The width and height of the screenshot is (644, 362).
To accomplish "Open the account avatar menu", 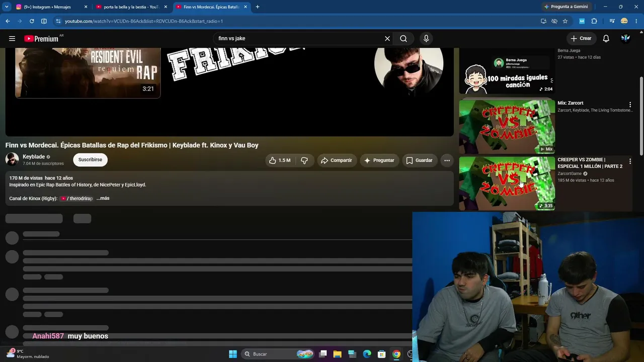I will tap(625, 39).
